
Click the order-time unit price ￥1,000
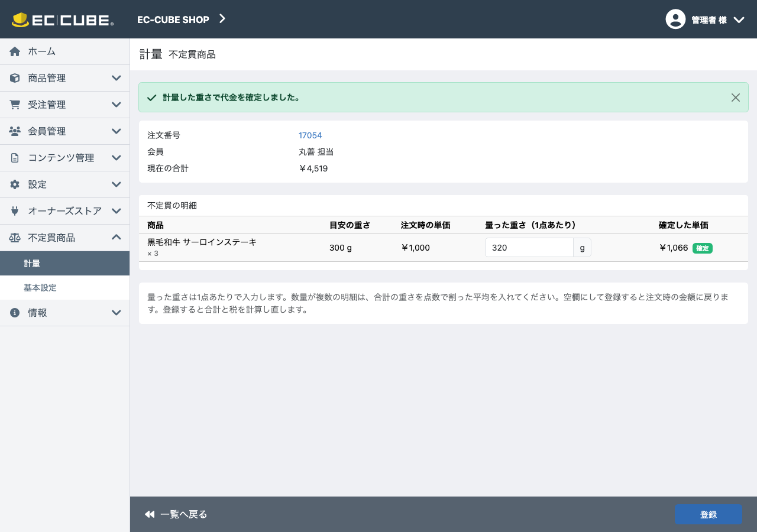(x=415, y=248)
